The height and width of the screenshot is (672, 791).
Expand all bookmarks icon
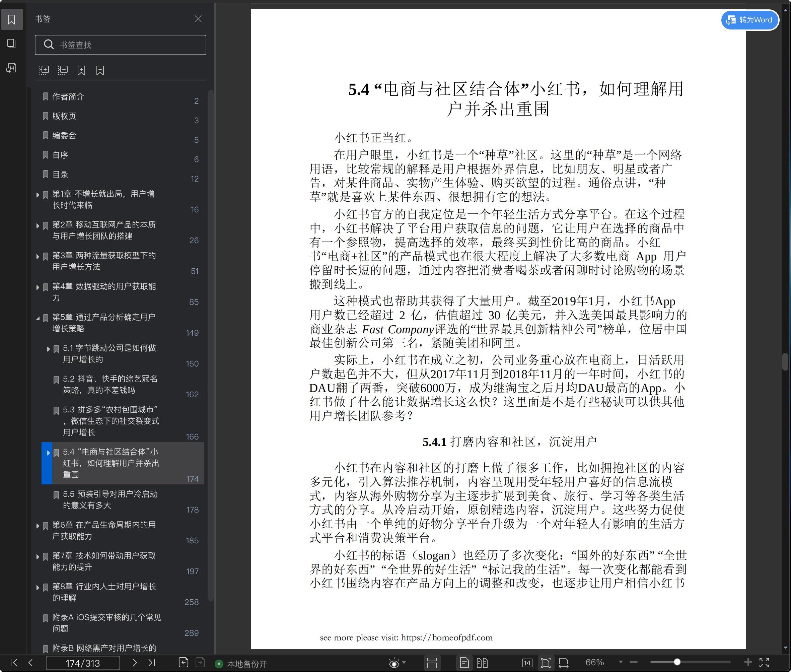pos(44,70)
